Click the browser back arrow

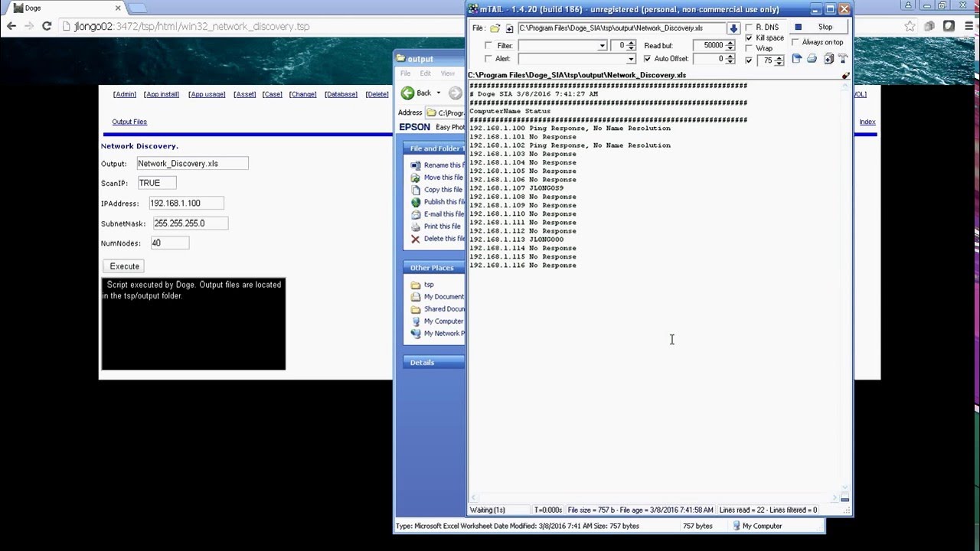tap(11, 26)
